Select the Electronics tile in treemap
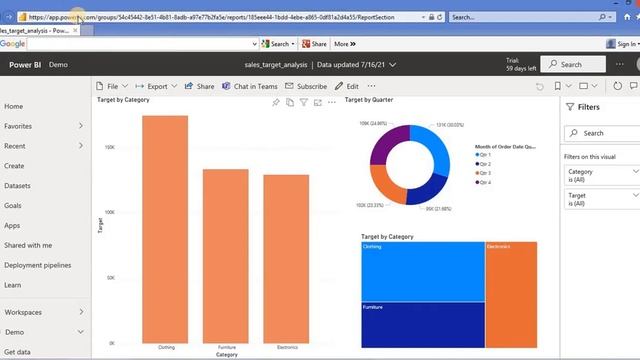The image size is (640, 360). click(511, 295)
